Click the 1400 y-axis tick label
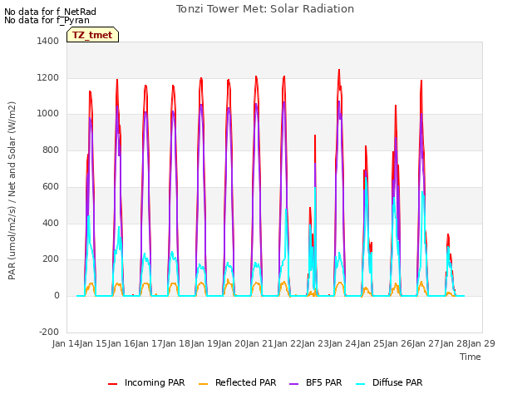 pyautogui.click(x=48, y=41)
